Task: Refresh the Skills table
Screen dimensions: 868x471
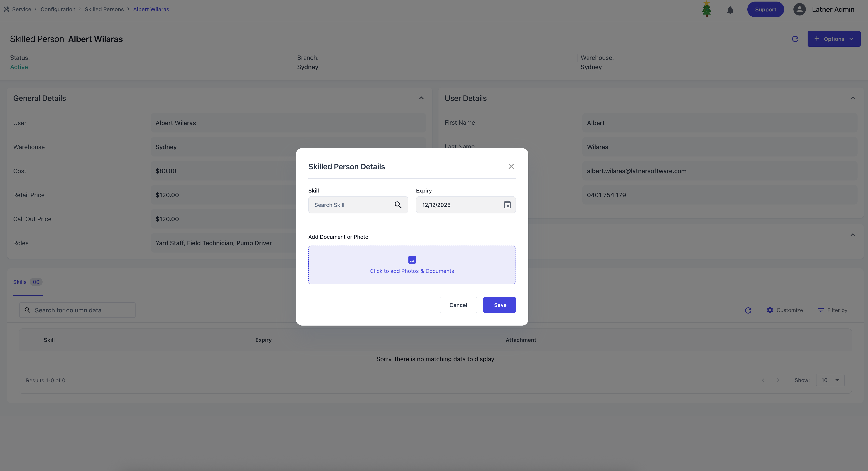Action: click(x=748, y=310)
